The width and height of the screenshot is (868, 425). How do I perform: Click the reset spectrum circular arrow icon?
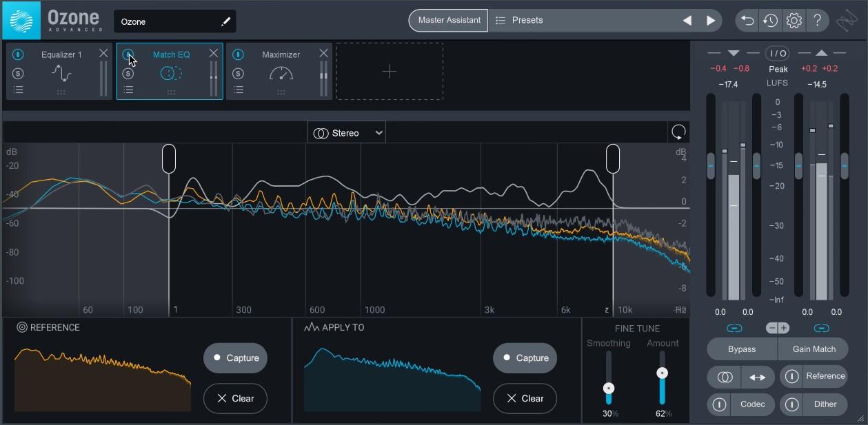point(678,132)
